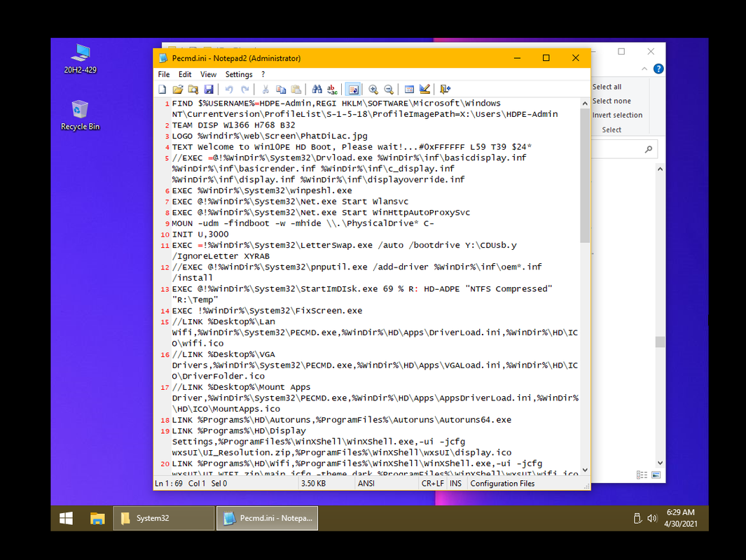Click the INS insert mode status

pyautogui.click(x=455, y=484)
